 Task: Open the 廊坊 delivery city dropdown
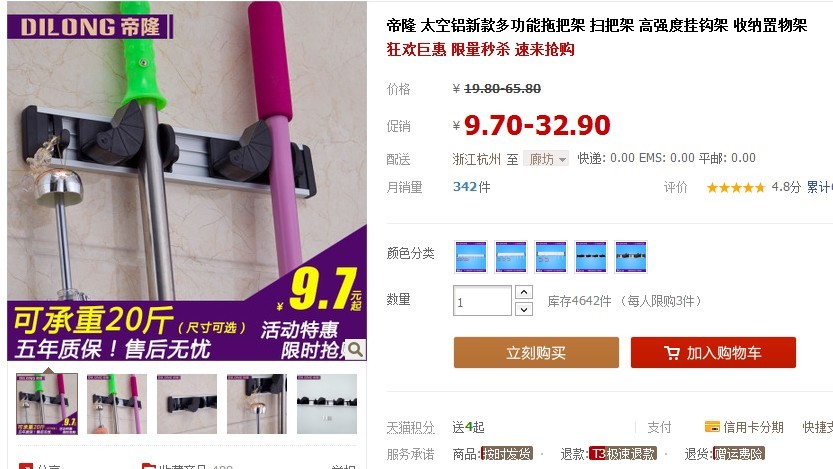click(x=546, y=158)
